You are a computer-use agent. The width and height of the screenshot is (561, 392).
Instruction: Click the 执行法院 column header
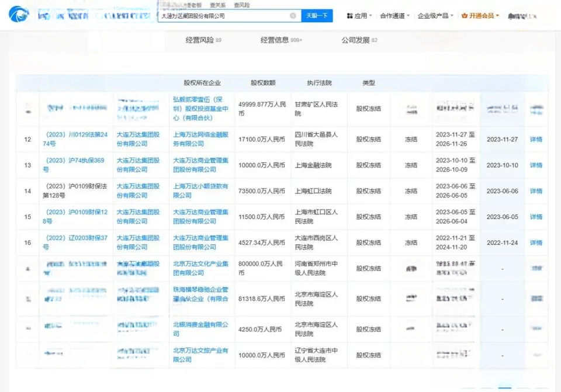pyautogui.click(x=319, y=82)
